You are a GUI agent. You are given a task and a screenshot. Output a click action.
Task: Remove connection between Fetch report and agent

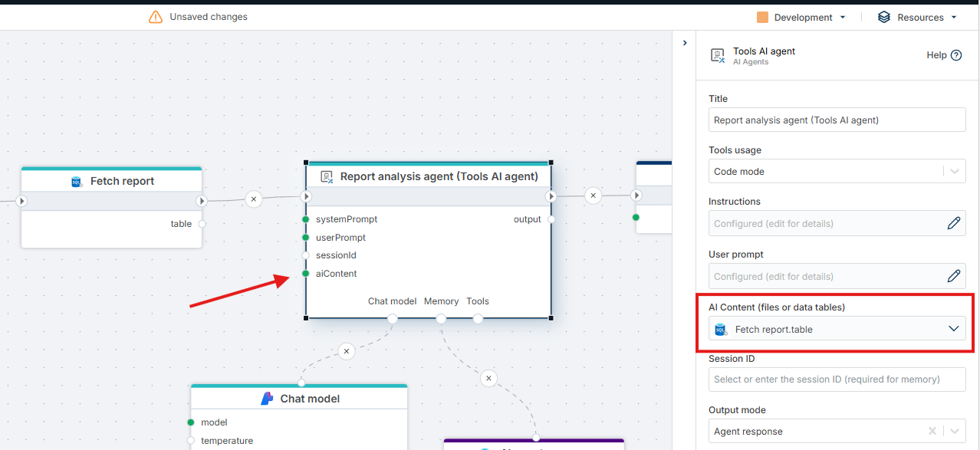[254, 199]
